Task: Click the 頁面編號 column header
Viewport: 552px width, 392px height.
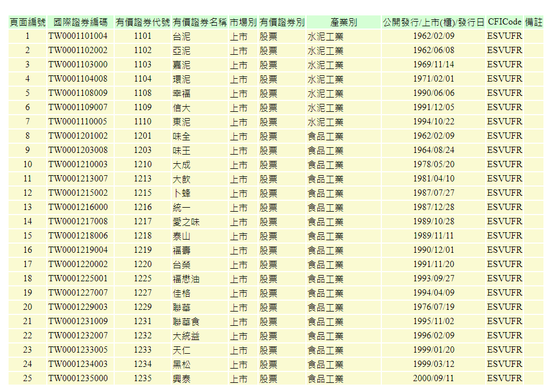Action: [27, 22]
